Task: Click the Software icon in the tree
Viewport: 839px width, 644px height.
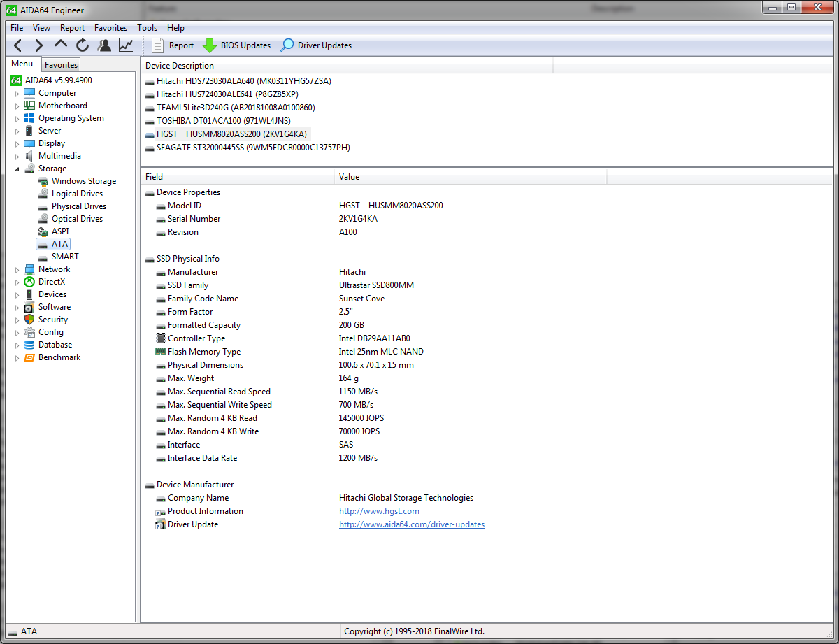Action: point(29,307)
